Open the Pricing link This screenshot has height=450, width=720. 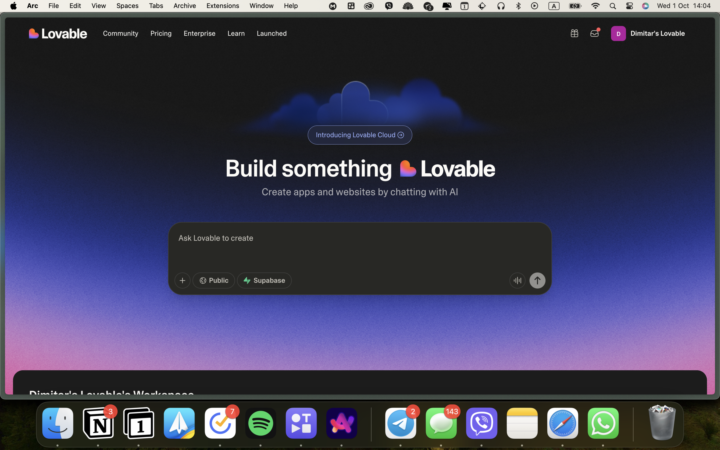point(161,33)
